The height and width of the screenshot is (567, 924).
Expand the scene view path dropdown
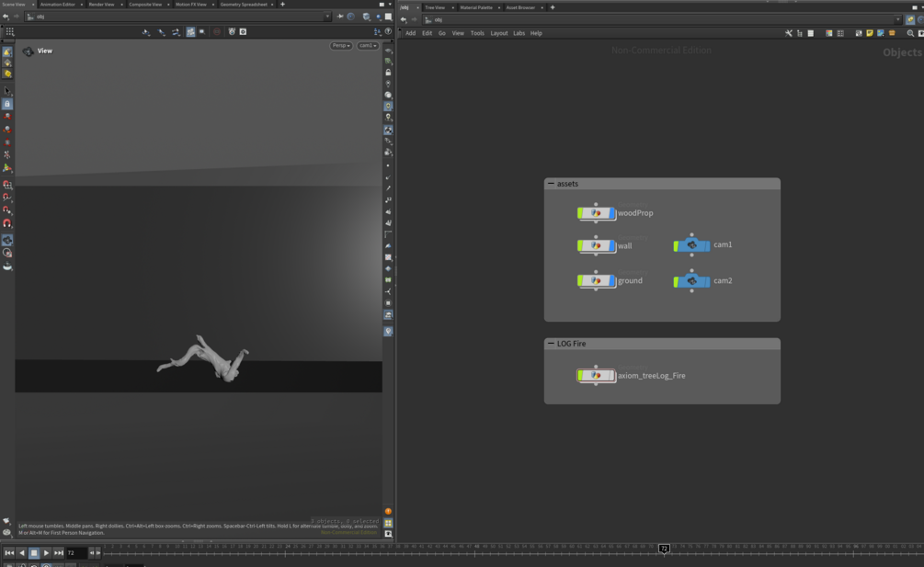click(327, 17)
